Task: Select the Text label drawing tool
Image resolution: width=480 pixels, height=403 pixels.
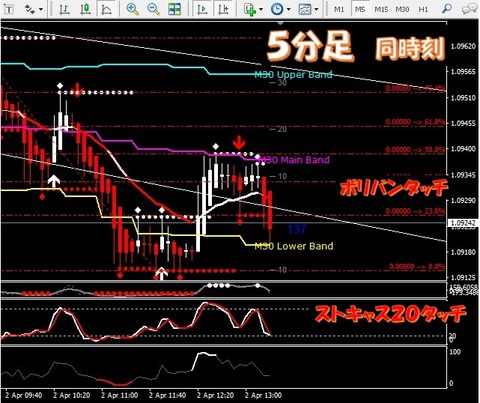Action: (8, 9)
